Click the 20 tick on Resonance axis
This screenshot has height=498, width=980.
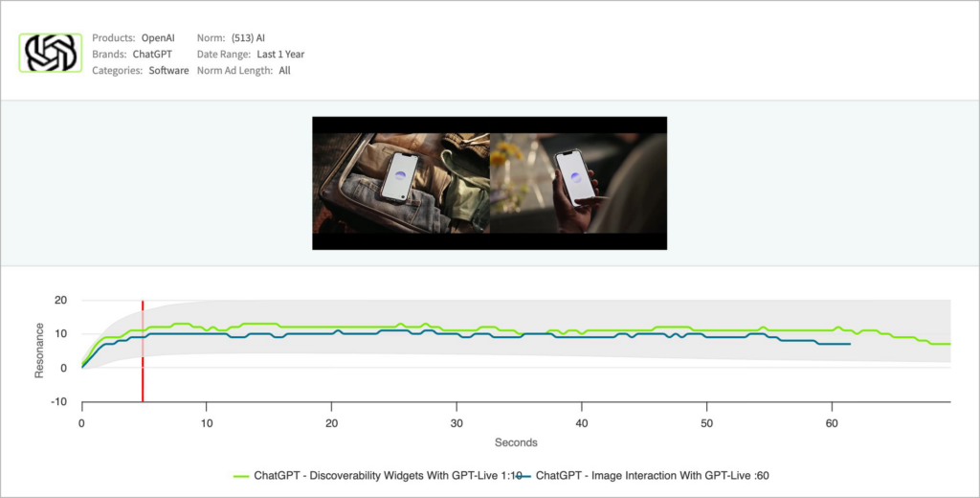coord(60,301)
